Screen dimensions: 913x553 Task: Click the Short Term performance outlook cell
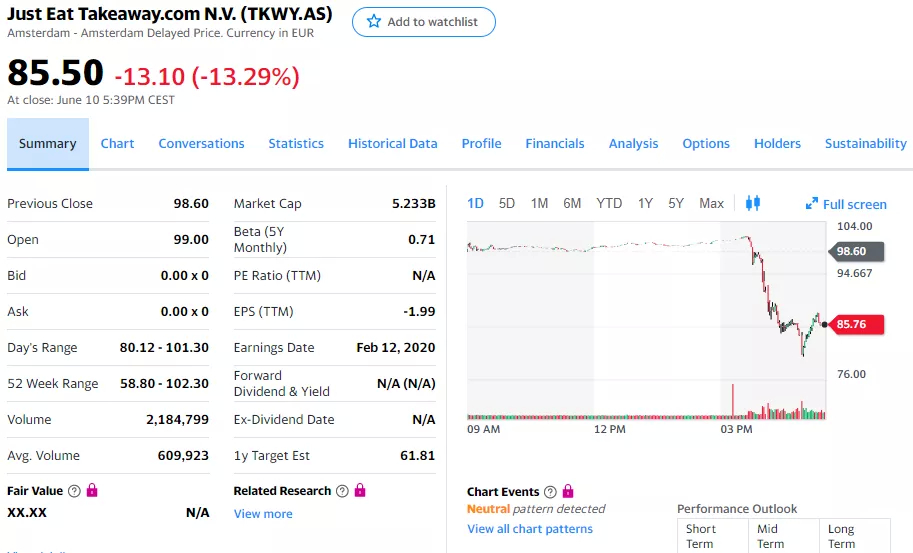pos(713,536)
